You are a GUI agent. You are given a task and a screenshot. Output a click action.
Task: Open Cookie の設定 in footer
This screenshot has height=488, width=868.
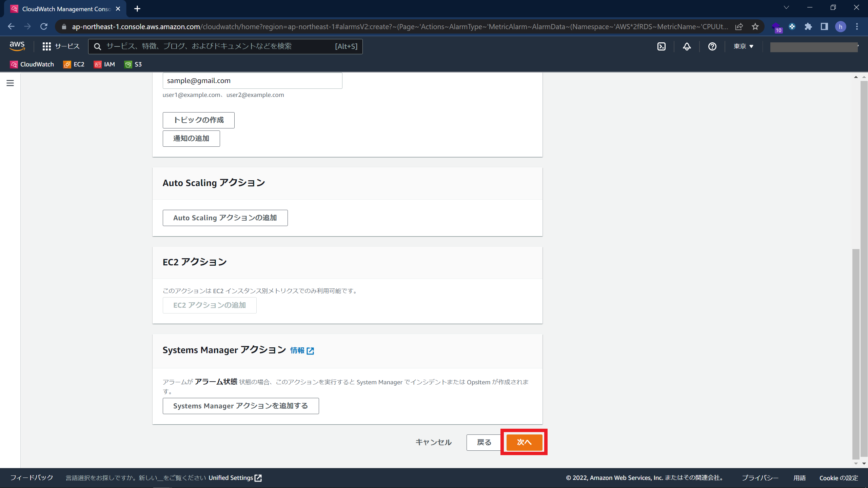pyautogui.click(x=839, y=478)
